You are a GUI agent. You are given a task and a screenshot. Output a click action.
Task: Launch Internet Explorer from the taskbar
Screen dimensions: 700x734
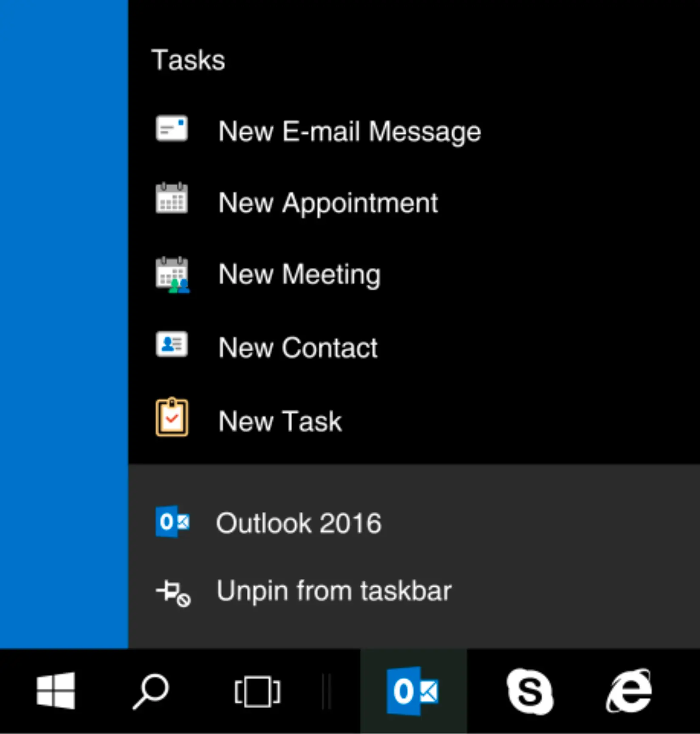[x=629, y=691]
